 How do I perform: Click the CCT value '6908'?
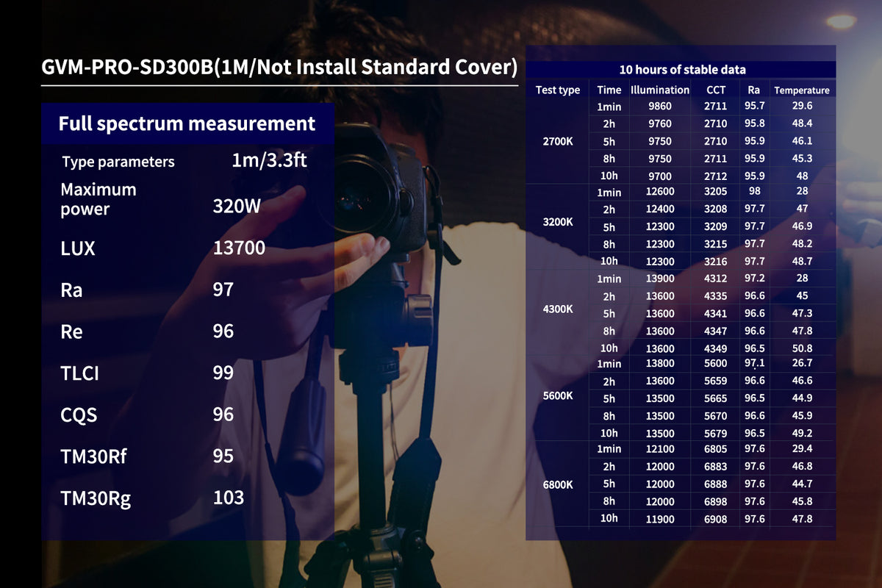716,520
